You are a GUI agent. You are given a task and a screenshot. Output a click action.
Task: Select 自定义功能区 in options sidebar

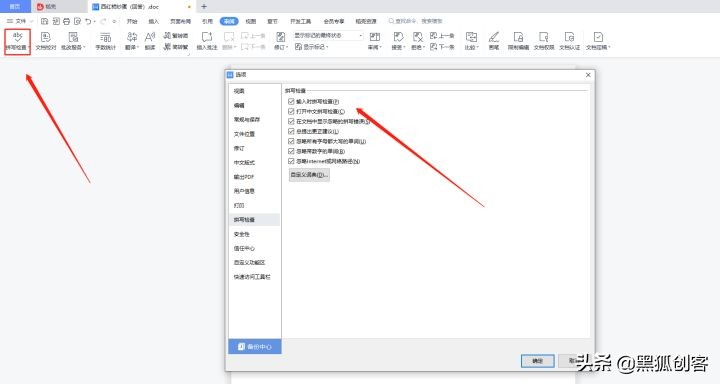point(254,263)
